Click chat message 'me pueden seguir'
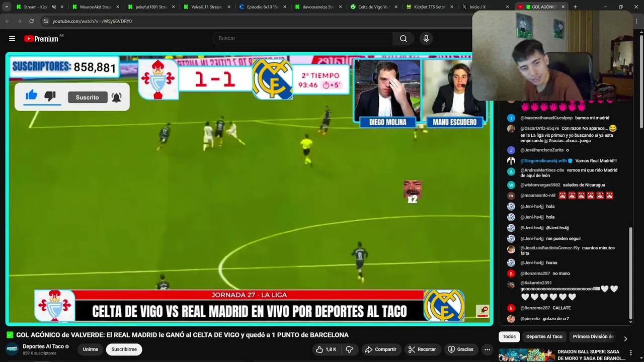Screen dimensions: 644x362 coord(563,239)
